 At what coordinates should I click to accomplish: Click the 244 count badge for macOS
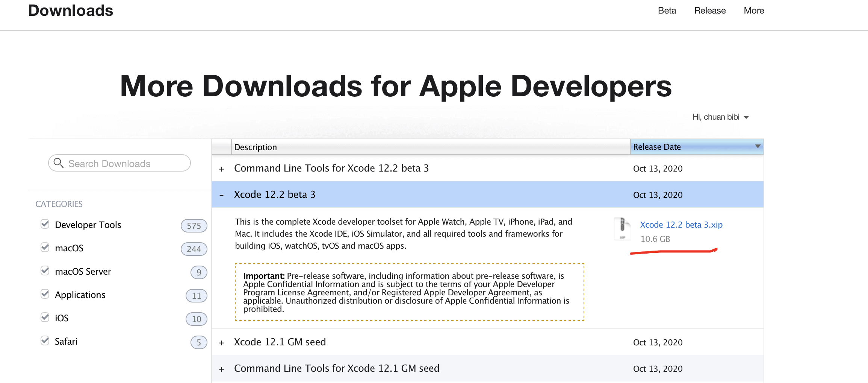pos(194,249)
